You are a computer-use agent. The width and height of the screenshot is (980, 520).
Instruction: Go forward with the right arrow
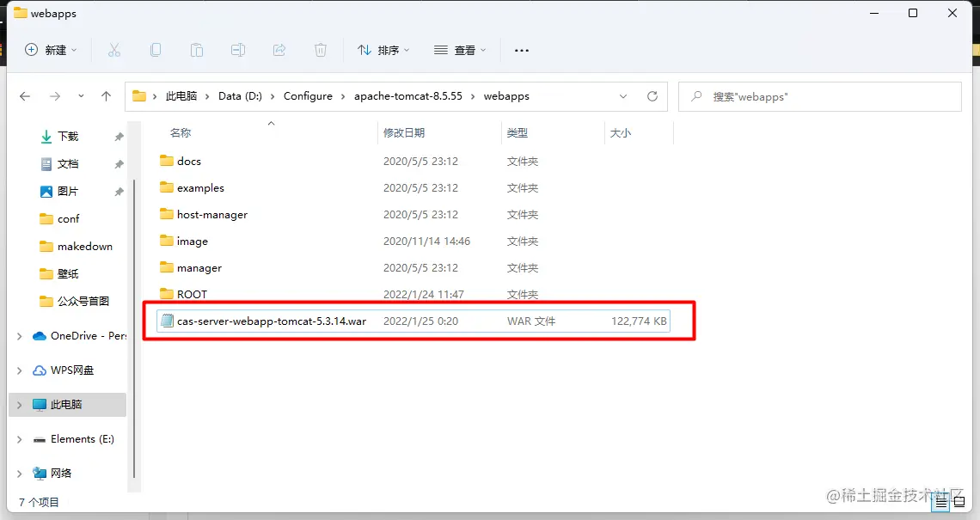coord(55,96)
